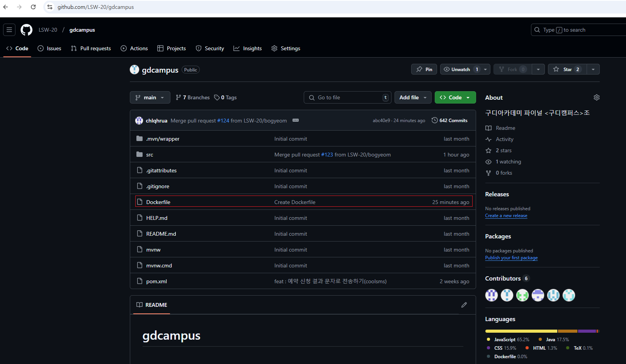Open the last contributor avatar
This screenshot has height=364, width=626.
(569, 295)
